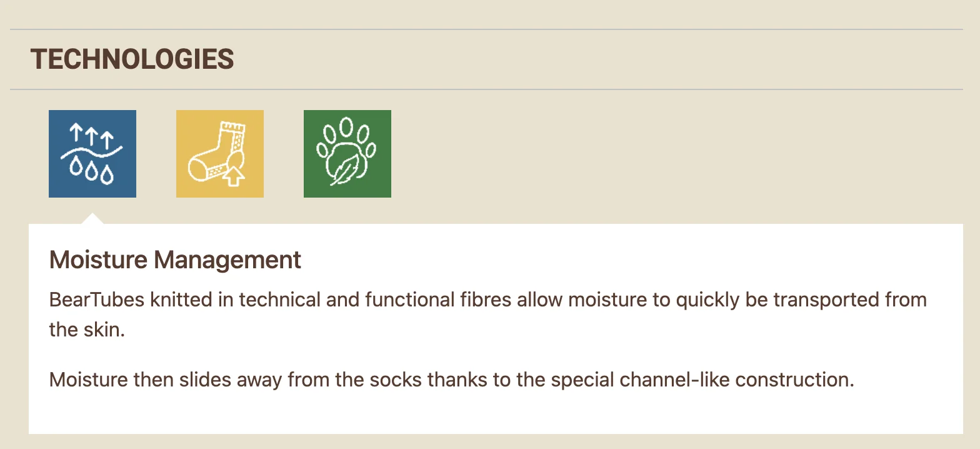980x449 pixels.
Task: Select the blue Moisture Management icon
Action: (92, 154)
